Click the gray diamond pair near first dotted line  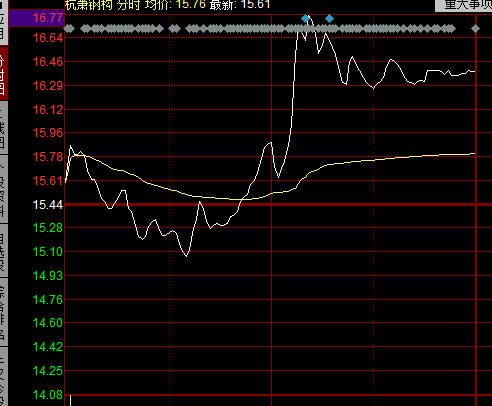[174, 29]
